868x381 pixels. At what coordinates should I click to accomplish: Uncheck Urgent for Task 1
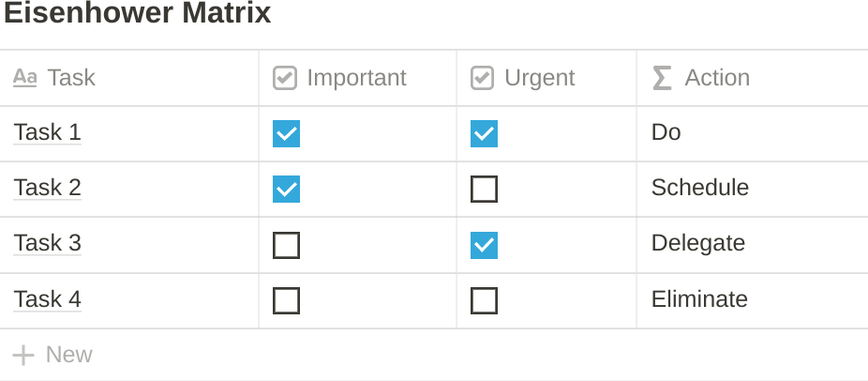coord(484,134)
